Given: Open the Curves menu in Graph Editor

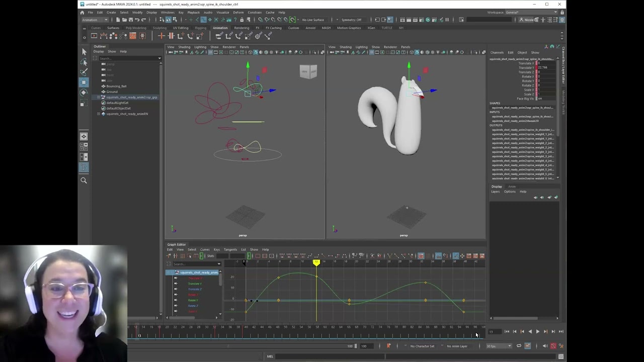Looking at the screenshot, I should point(205,249).
